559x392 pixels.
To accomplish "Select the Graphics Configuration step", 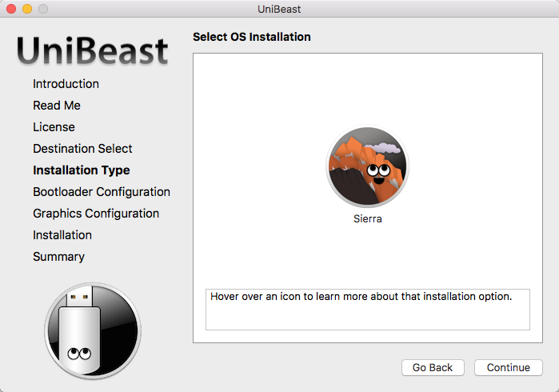I will [x=96, y=214].
